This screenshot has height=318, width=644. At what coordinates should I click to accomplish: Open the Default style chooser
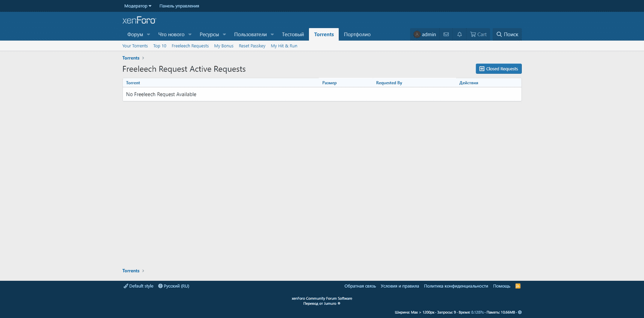(x=138, y=286)
